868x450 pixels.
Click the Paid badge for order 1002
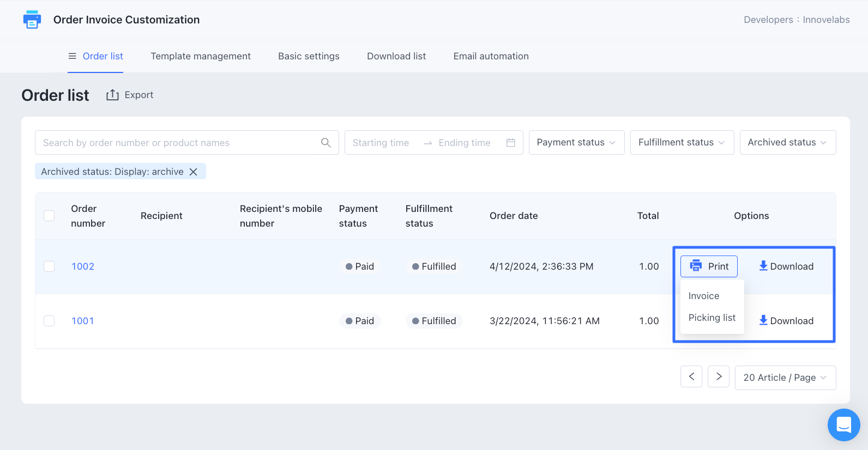click(360, 266)
